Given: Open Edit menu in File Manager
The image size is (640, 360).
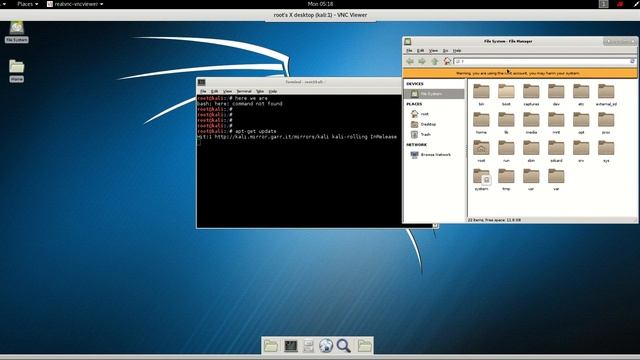Looking at the screenshot, I should coord(420,51).
